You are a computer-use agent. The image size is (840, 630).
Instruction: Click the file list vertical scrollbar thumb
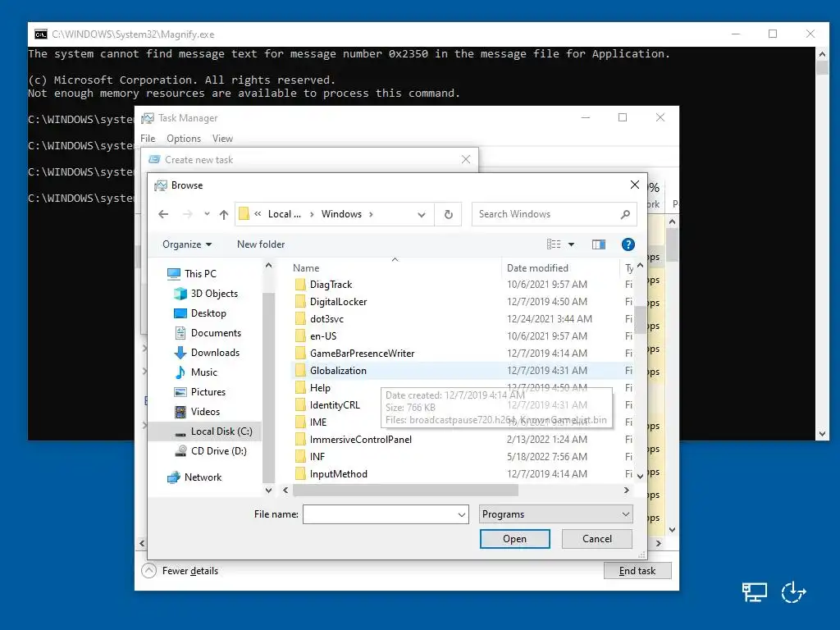click(640, 319)
